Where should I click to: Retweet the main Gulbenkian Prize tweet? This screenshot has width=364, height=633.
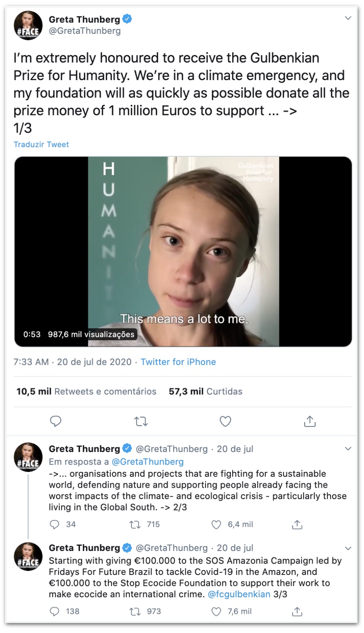141,421
